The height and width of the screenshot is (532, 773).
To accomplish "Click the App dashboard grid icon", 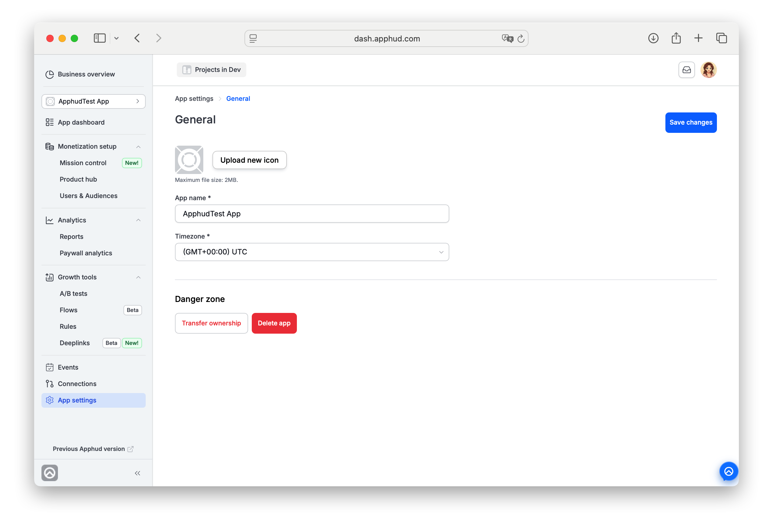I will 49,122.
